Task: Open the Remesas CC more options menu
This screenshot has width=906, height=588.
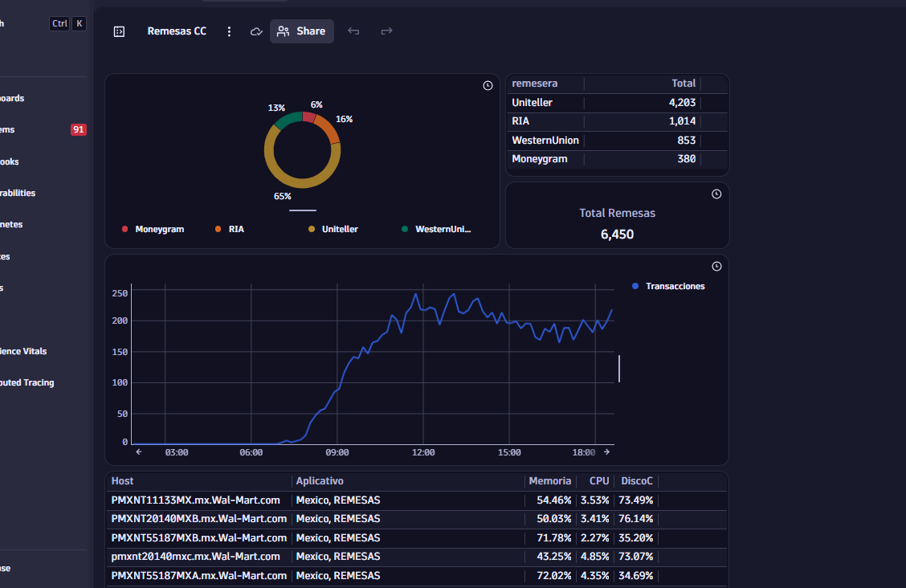Action: (x=229, y=31)
